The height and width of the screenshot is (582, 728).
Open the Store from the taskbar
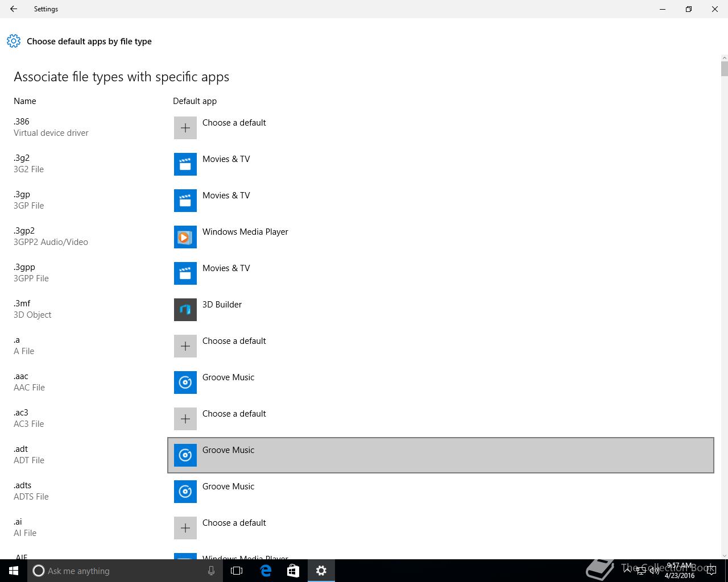click(293, 571)
